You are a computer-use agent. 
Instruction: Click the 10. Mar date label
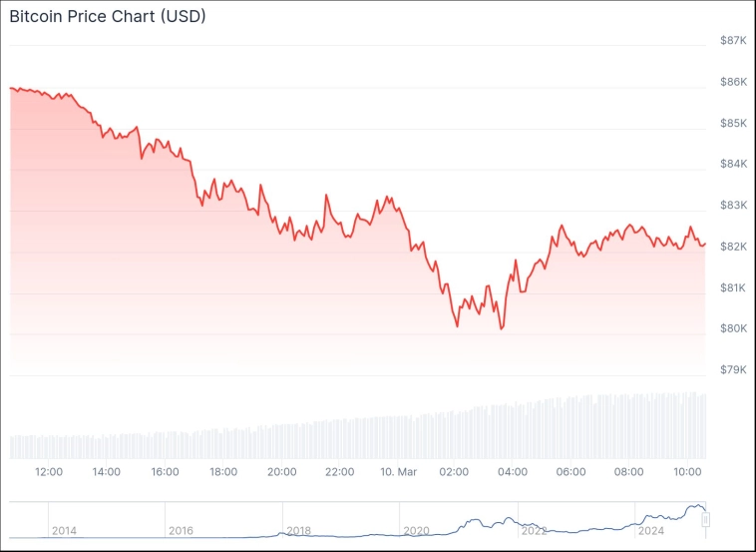pyautogui.click(x=397, y=472)
